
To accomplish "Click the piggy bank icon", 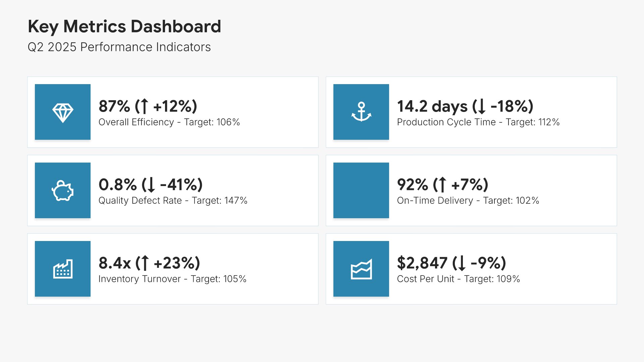I will coord(63,191).
